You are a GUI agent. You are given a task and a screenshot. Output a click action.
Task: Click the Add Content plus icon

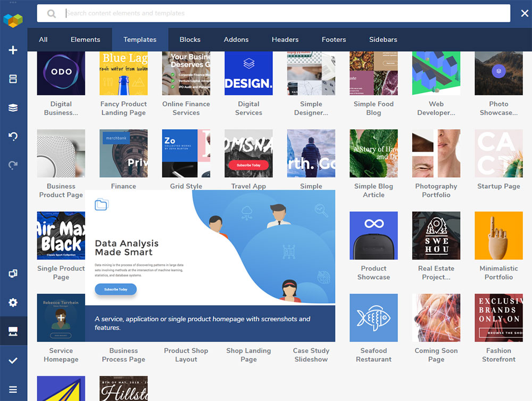(x=13, y=50)
